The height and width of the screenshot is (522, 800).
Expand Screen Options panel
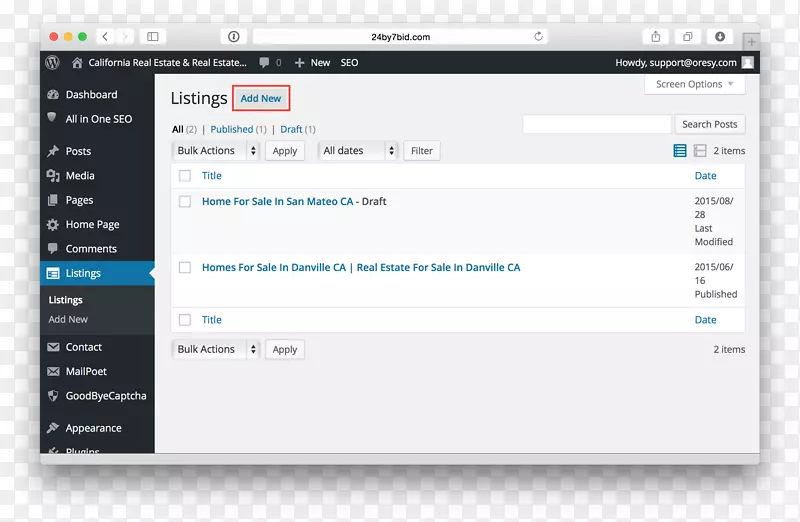point(694,84)
